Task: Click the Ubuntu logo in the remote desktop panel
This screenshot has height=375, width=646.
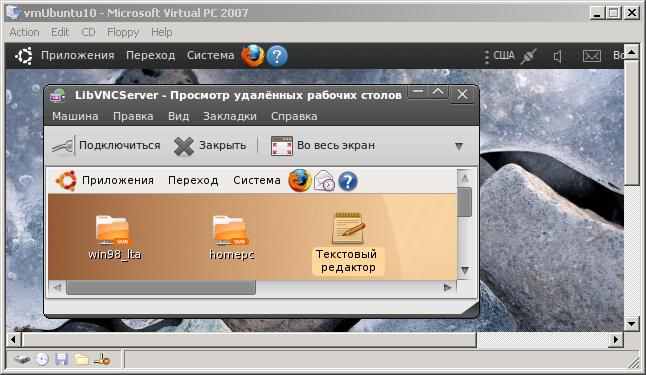Action: tap(66, 180)
